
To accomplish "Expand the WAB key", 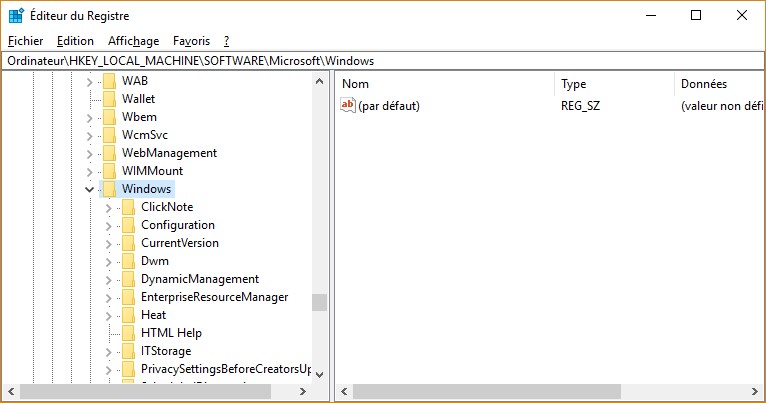I will pyautogui.click(x=89, y=82).
